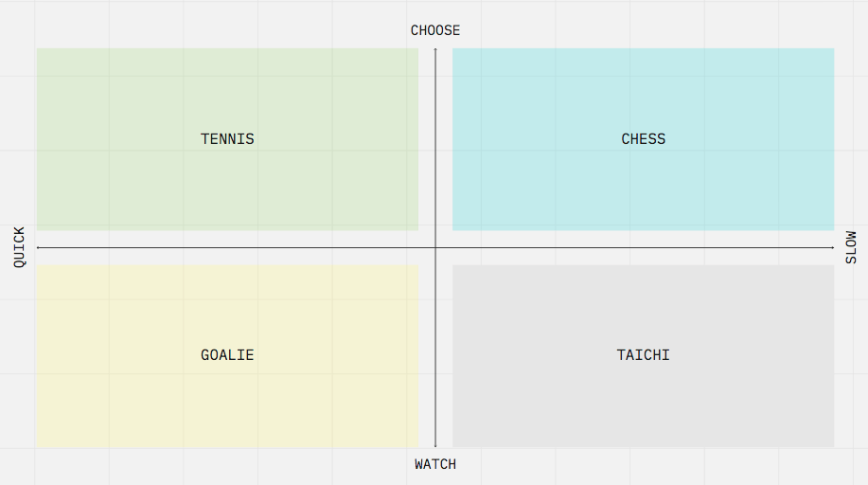This screenshot has width=868, height=485.
Task: Click the rotated SLOW axis label
Action: tap(850, 247)
